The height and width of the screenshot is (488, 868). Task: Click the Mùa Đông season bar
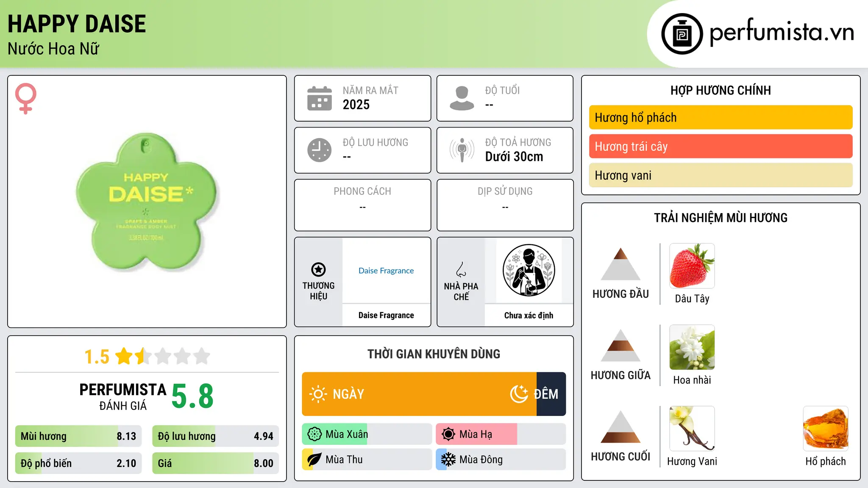pyautogui.click(x=501, y=460)
